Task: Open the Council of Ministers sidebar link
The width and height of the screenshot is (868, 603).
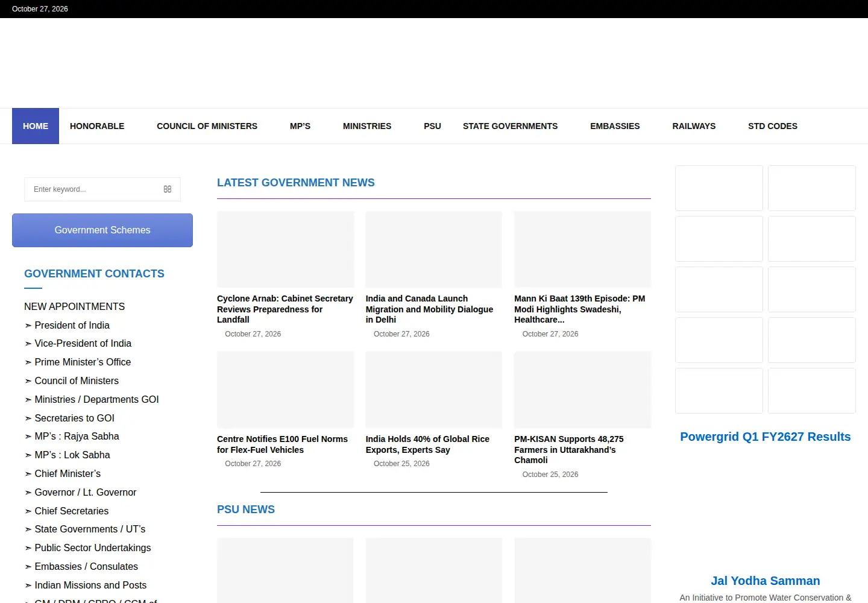Action: tap(77, 381)
